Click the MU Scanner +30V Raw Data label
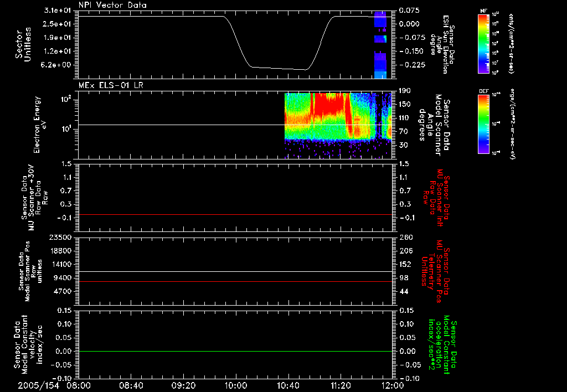 [35, 198]
